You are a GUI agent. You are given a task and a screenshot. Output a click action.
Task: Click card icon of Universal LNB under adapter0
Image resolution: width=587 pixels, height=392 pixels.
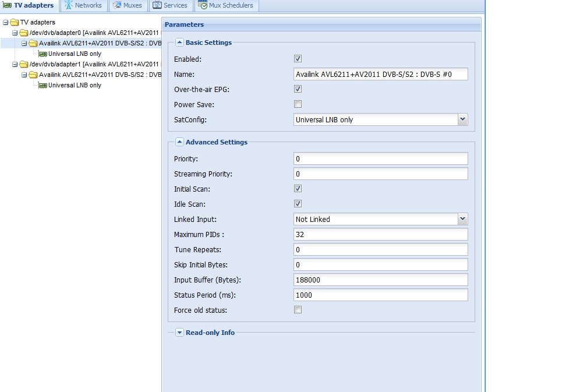[x=43, y=54]
